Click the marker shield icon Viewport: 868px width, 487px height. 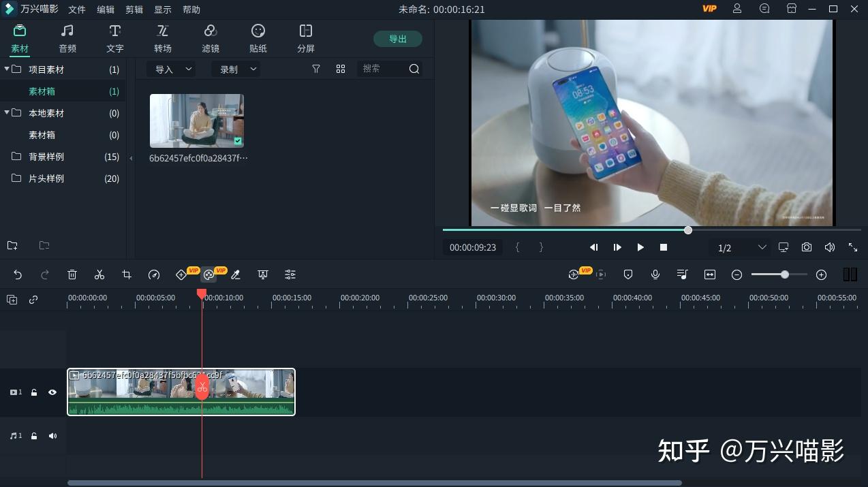[628, 274]
